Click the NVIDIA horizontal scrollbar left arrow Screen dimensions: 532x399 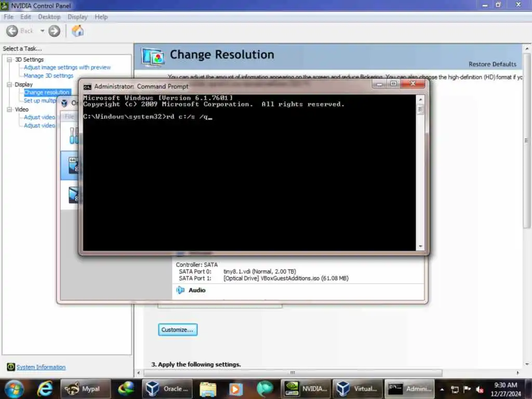tap(138, 373)
